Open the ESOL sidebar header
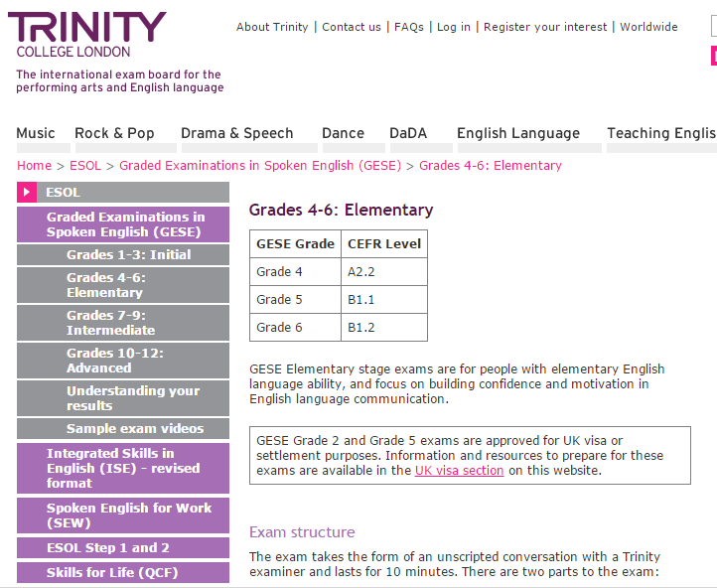The width and height of the screenshot is (717, 588). click(x=123, y=192)
